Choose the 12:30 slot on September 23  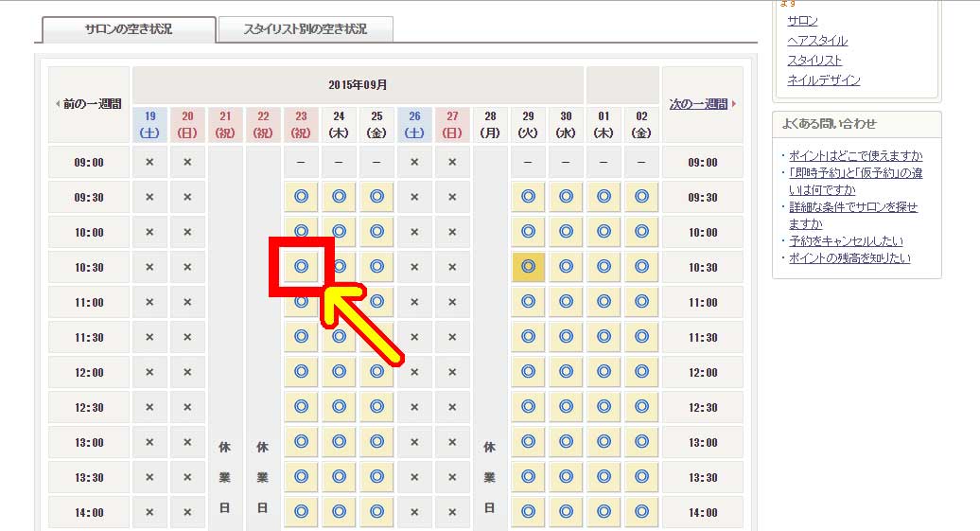pyautogui.click(x=301, y=407)
